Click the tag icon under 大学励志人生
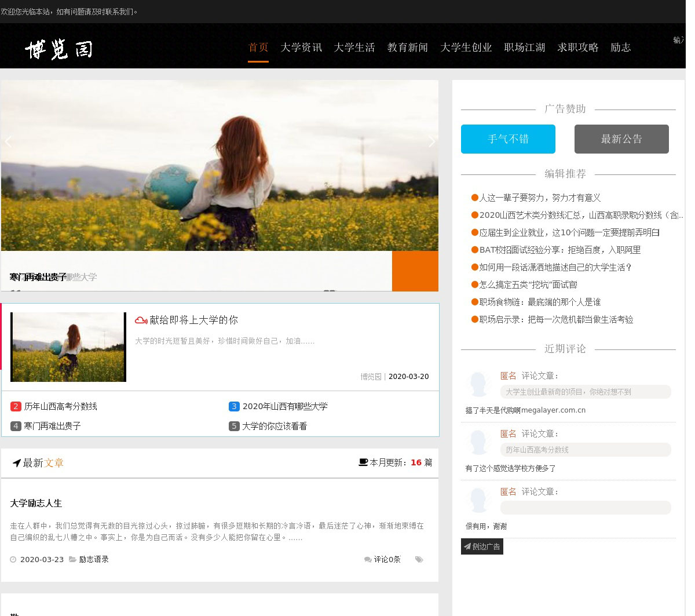The height and width of the screenshot is (616, 695). click(419, 560)
